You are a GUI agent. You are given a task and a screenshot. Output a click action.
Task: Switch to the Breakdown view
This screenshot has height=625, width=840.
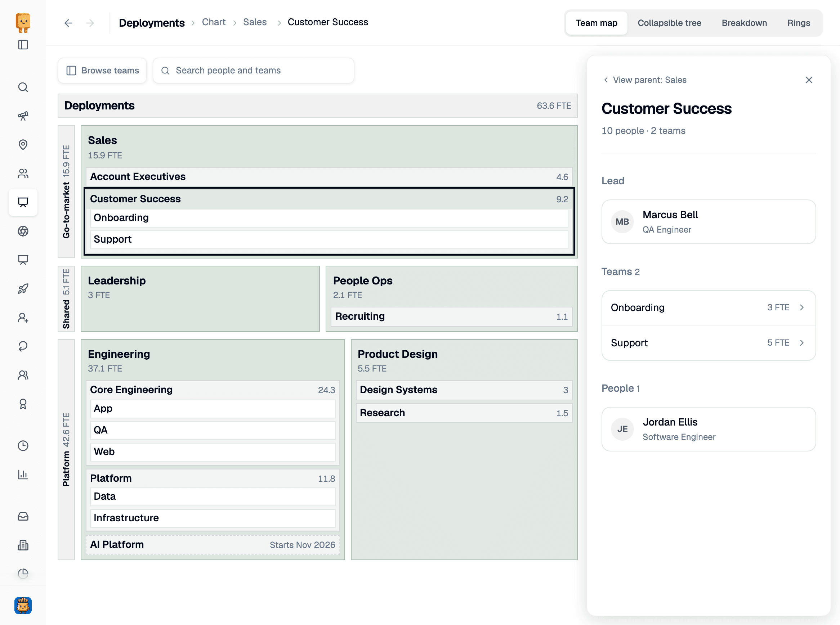[744, 23]
